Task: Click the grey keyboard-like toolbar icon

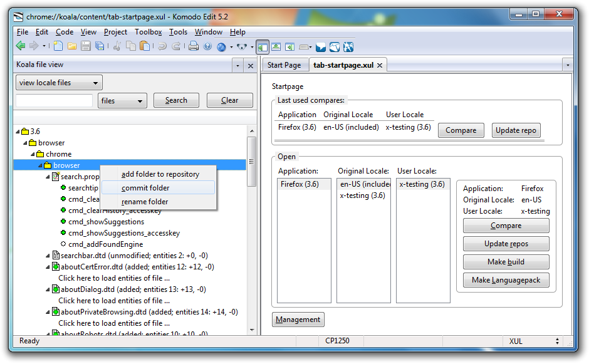Action: (x=304, y=47)
